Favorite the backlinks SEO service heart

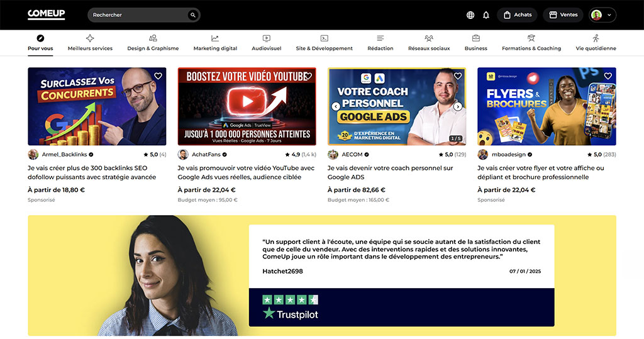pyautogui.click(x=158, y=76)
